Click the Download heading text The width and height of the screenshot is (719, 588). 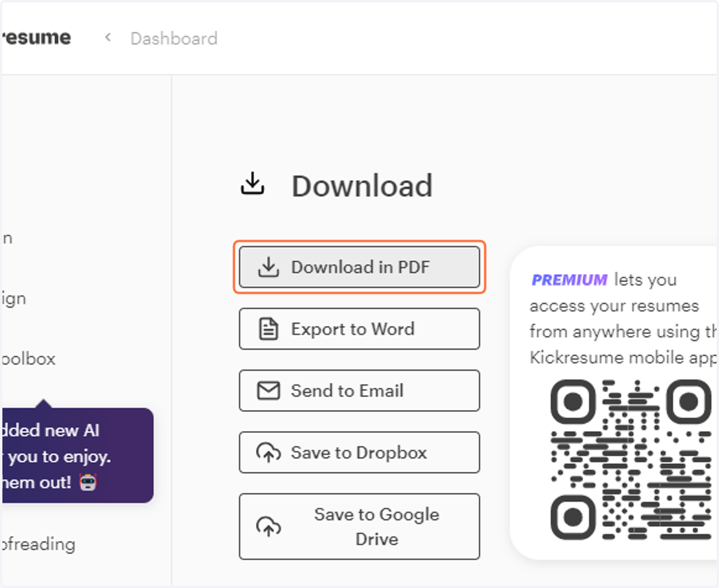pyautogui.click(x=362, y=186)
